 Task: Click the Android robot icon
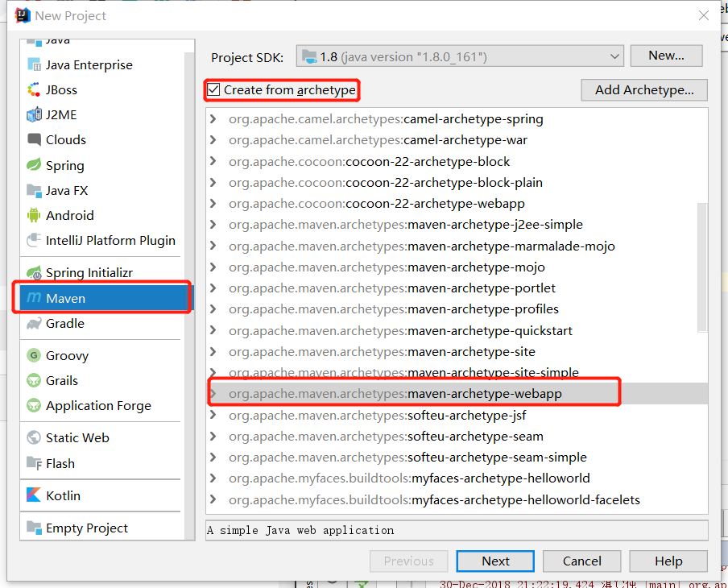click(x=34, y=215)
